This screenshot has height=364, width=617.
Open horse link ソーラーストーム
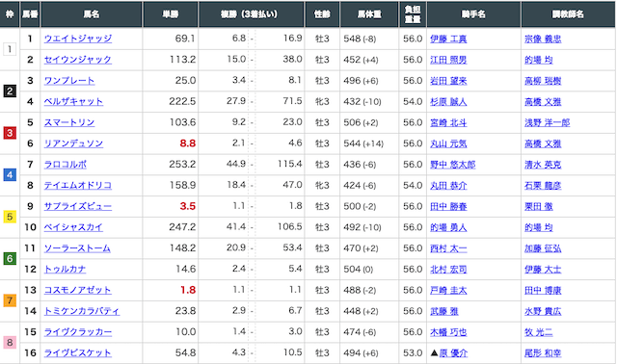[77, 248]
